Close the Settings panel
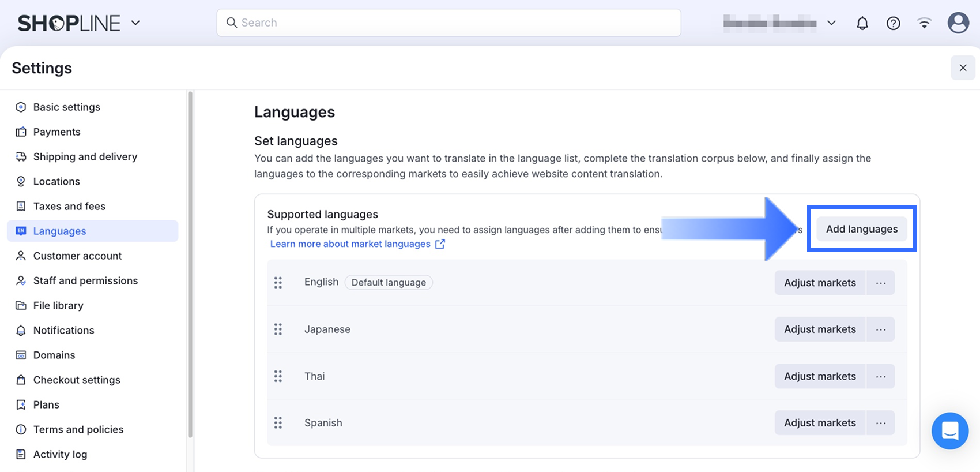 point(962,68)
